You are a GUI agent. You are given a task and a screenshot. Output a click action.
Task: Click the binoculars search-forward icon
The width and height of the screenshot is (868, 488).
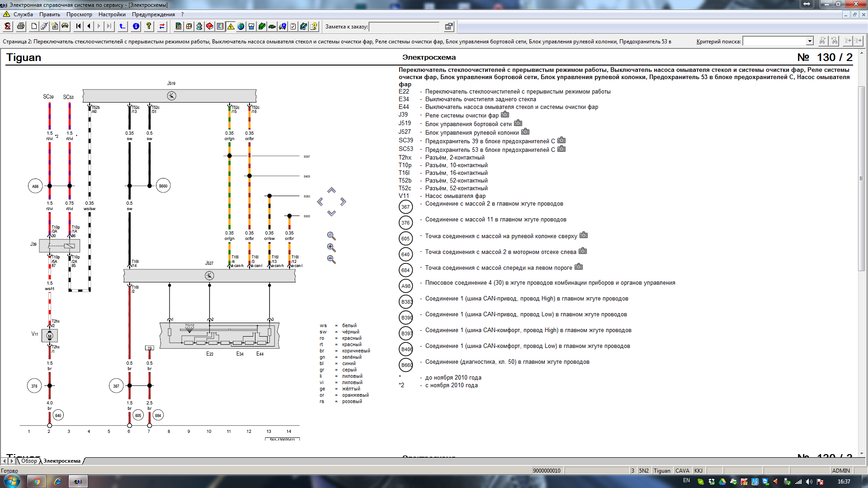point(822,41)
